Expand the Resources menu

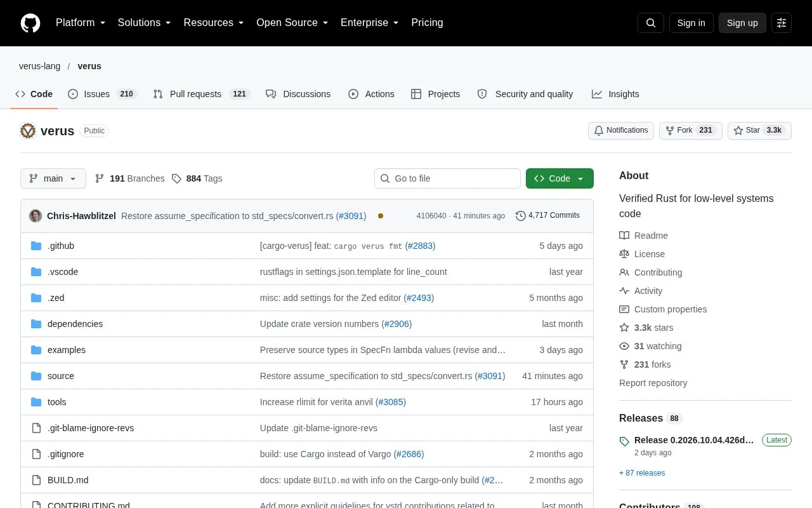[x=214, y=23]
